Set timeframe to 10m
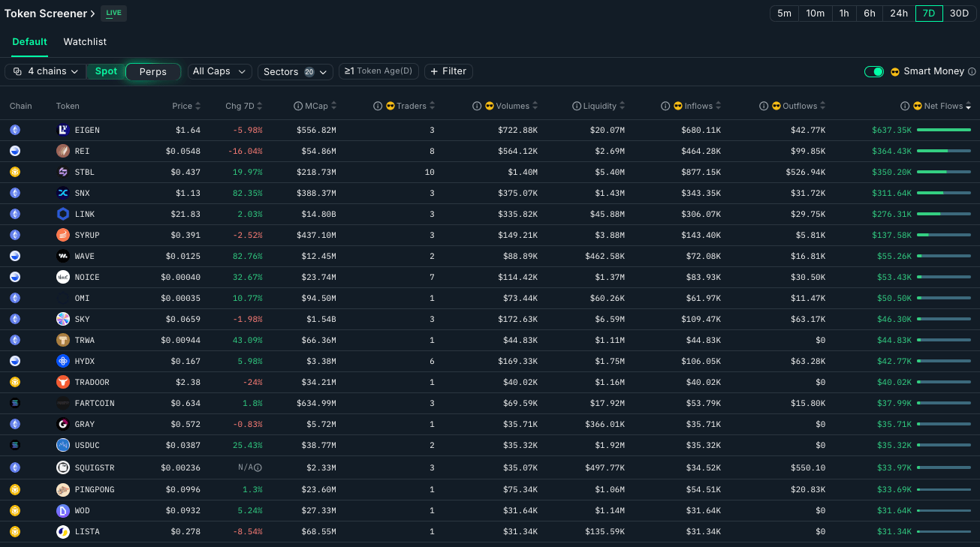 816,14
